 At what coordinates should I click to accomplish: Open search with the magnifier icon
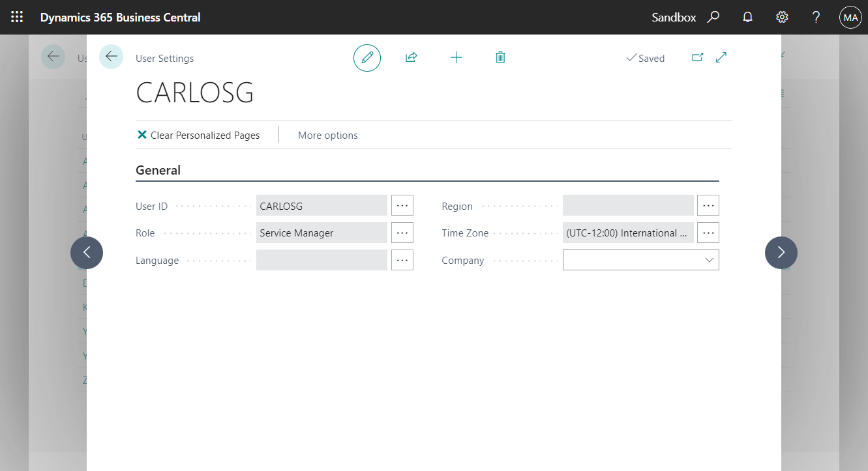(x=713, y=17)
